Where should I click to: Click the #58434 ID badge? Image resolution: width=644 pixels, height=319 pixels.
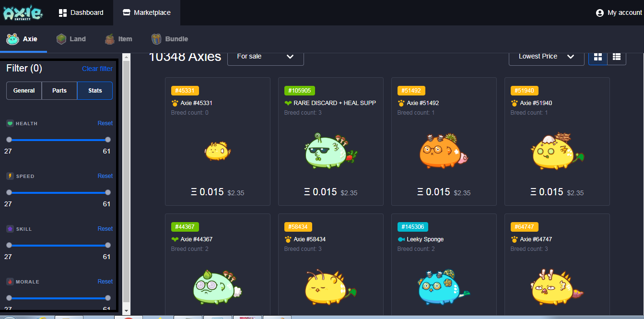(x=298, y=227)
